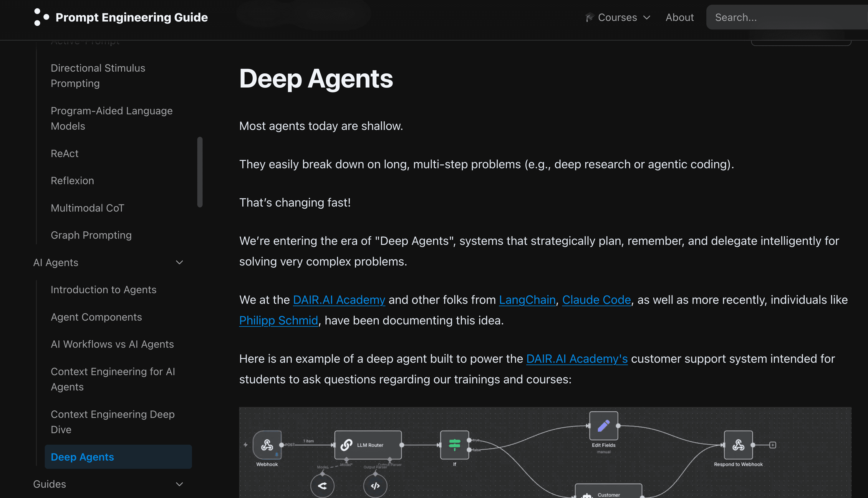The image size is (868, 498).
Task: Select ReAct in the sidebar
Action: (x=64, y=154)
